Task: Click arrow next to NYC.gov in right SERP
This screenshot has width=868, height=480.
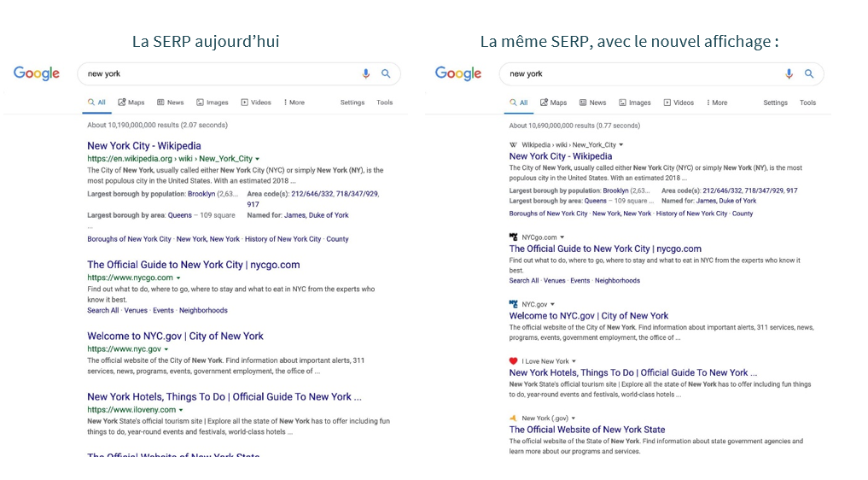Action: pyautogui.click(x=552, y=304)
